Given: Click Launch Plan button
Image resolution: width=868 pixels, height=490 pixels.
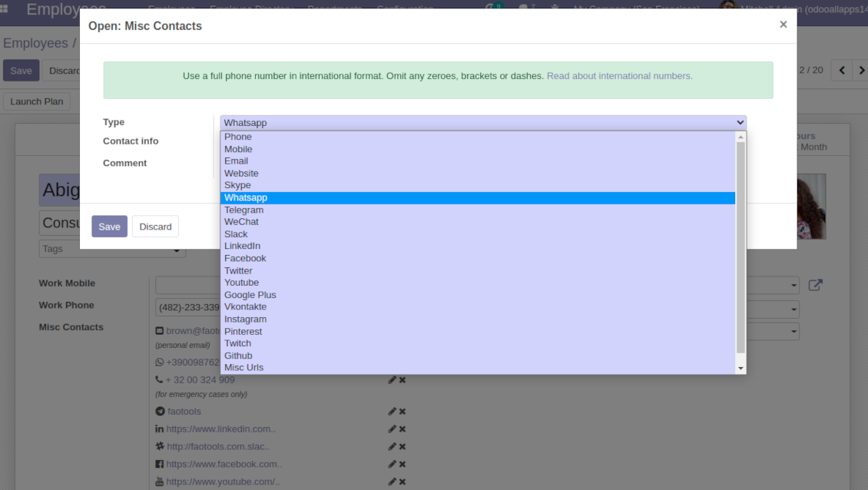Looking at the screenshot, I should click(x=37, y=102).
